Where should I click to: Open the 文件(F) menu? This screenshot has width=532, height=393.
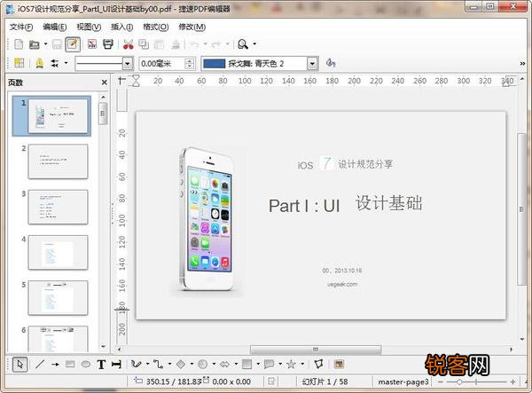[x=21, y=27]
